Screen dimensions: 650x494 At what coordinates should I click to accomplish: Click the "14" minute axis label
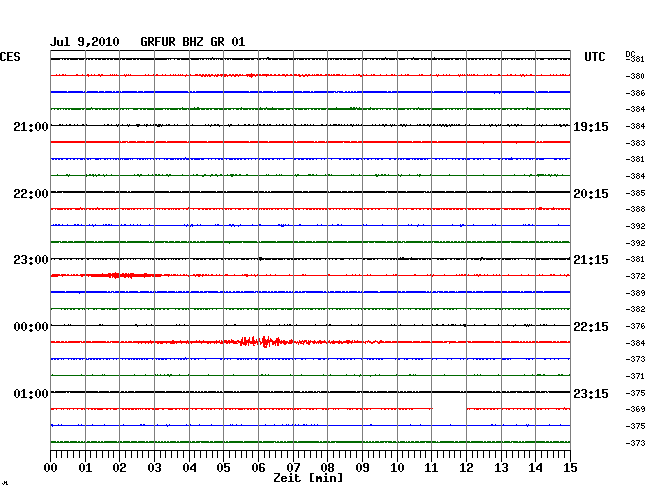pyautogui.click(x=536, y=468)
